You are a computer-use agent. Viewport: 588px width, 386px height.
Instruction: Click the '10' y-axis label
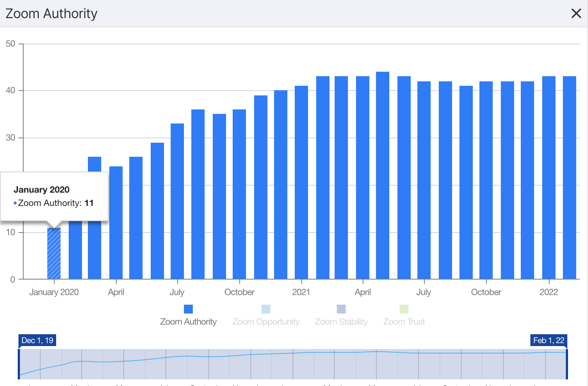click(10, 232)
